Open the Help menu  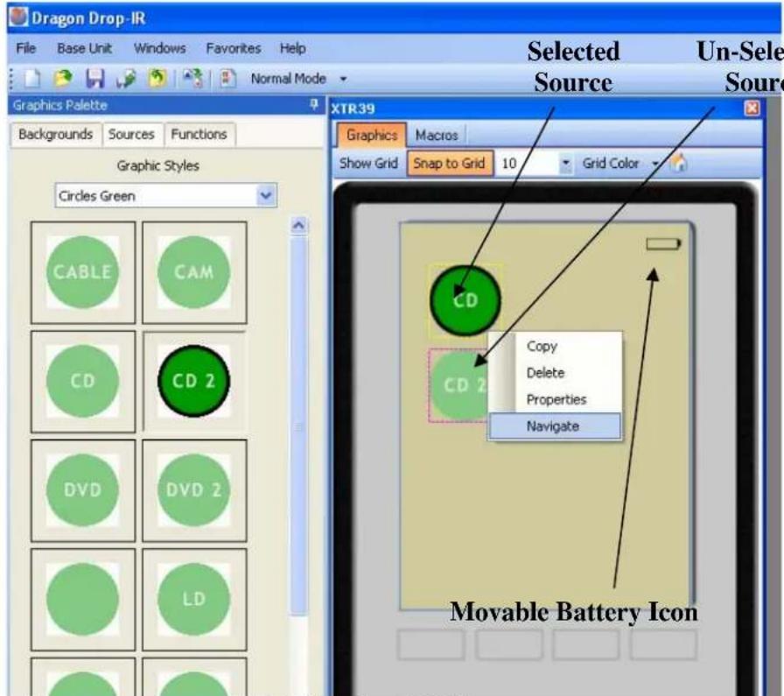(292, 48)
